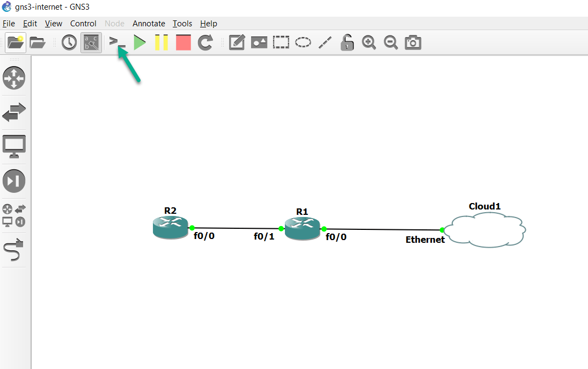This screenshot has height=369, width=588.
Task: Show the Browse all devices panel
Action: pyautogui.click(x=14, y=212)
